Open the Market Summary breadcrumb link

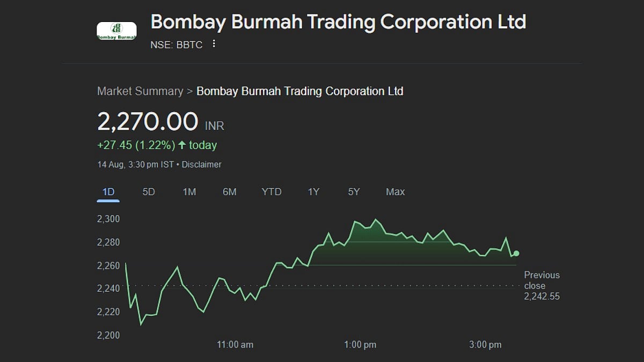[x=140, y=91]
